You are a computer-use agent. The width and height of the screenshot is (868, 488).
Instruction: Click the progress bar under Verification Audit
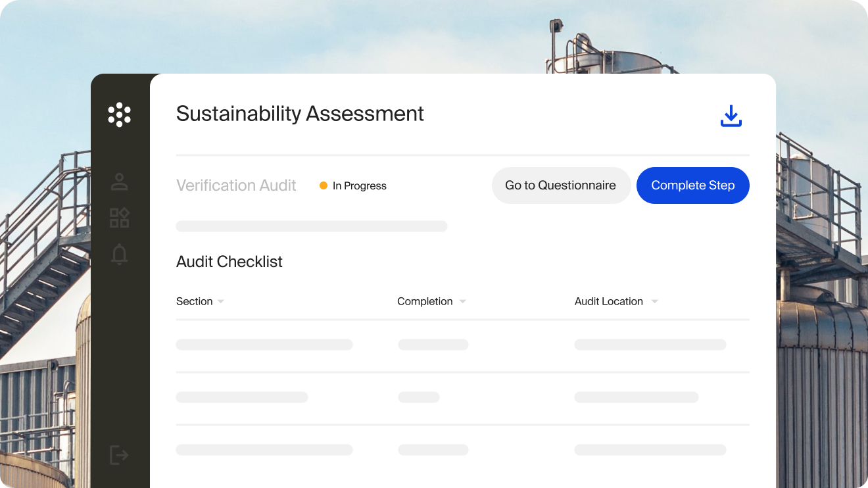click(x=311, y=226)
